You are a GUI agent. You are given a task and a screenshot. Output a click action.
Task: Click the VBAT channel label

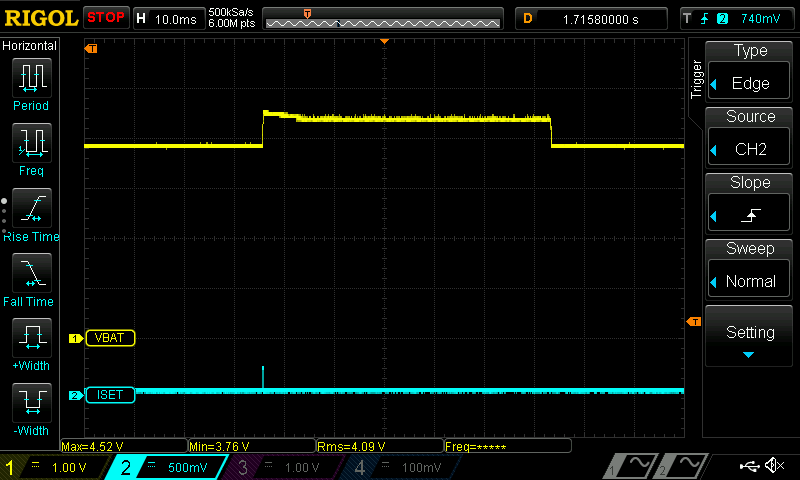110,338
